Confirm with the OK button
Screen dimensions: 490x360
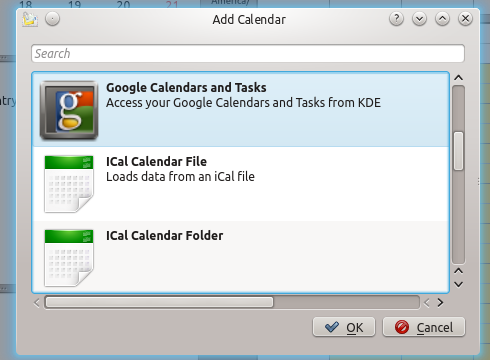pyautogui.click(x=344, y=327)
